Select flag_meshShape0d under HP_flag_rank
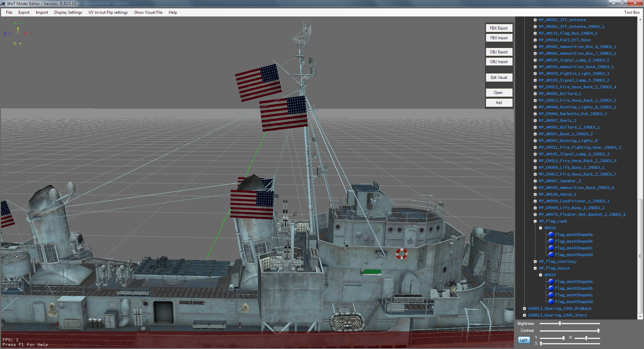The width and height of the screenshot is (644, 349). coord(574,255)
